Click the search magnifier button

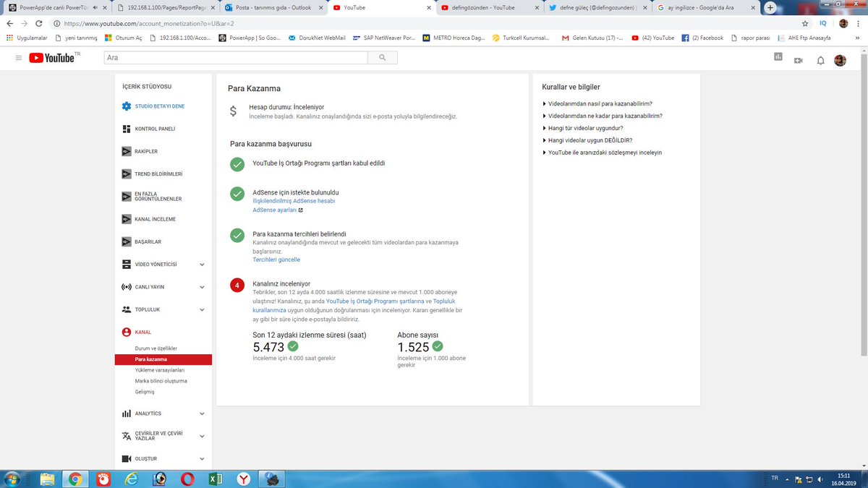382,58
